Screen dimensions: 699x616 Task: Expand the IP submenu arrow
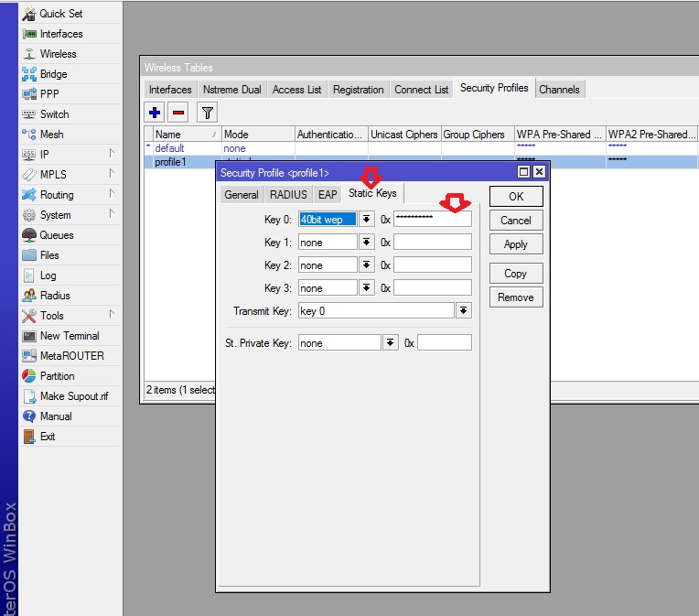coord(112,154)
